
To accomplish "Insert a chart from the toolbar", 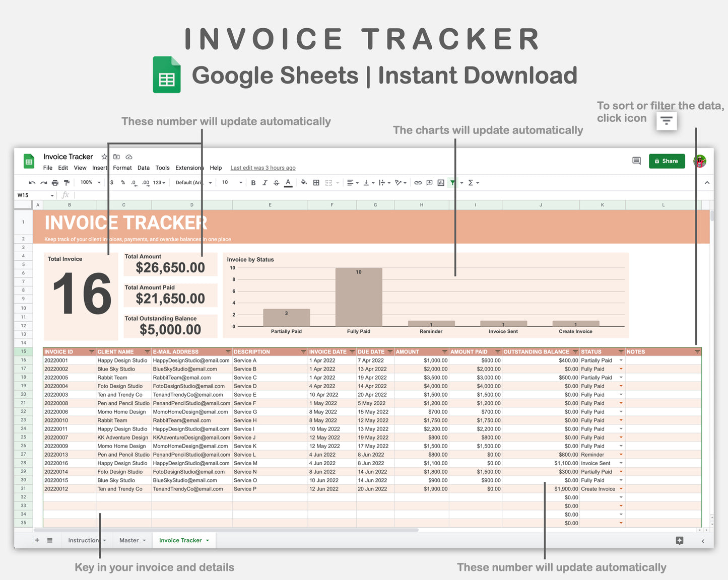I will point(440,182).
